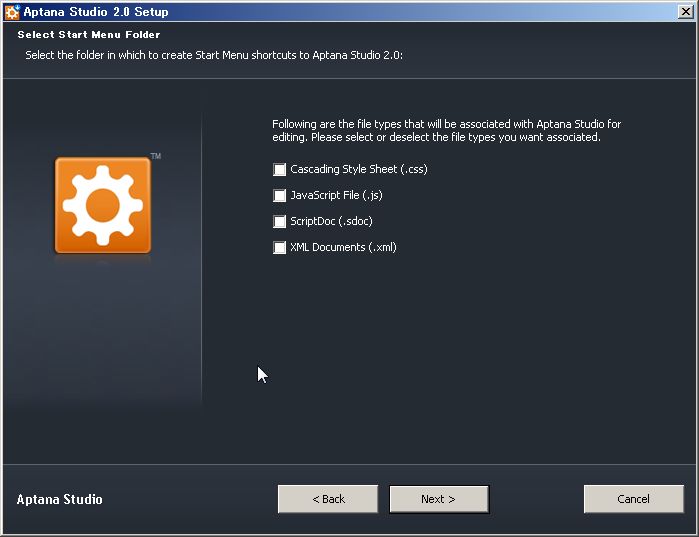This screenshot has width=699, height=537.
Task: Click the orange Aptana gear logo
Action: 103,205
